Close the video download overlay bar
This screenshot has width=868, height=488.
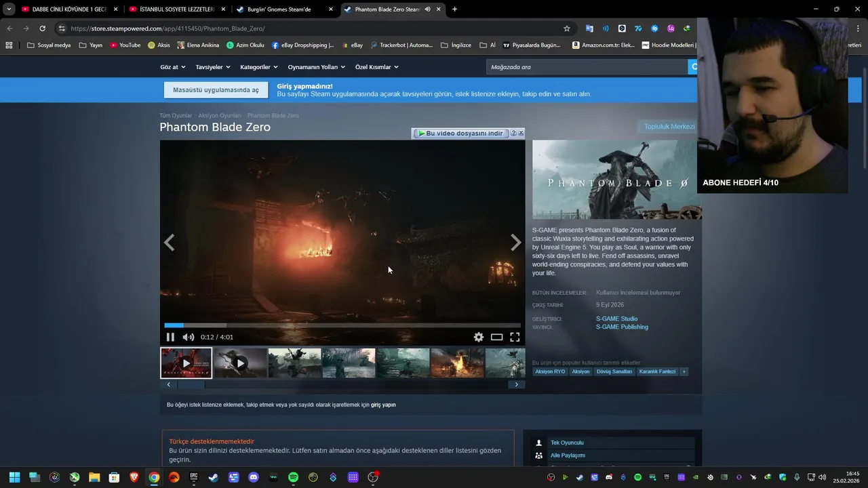(x=521, y=134)
